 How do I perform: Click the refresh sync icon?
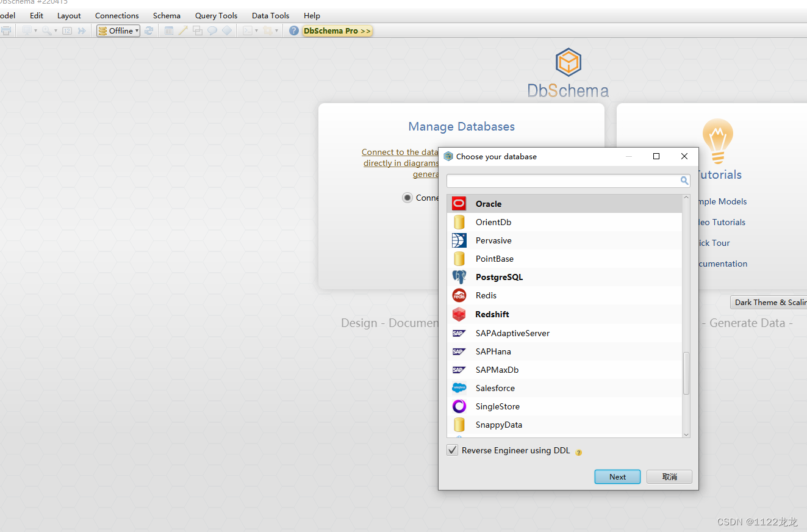pos(149,31)
